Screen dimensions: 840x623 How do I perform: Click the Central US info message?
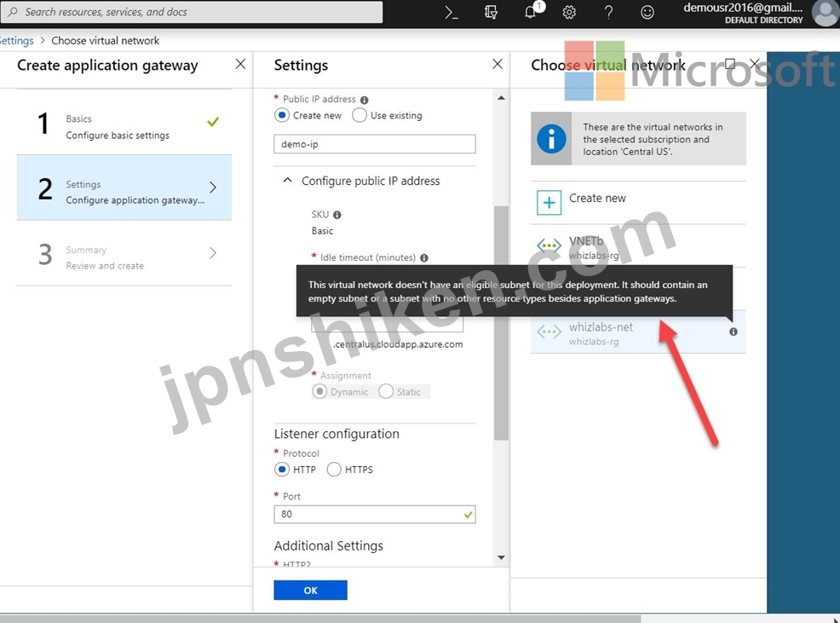click(x=638, y=139)
